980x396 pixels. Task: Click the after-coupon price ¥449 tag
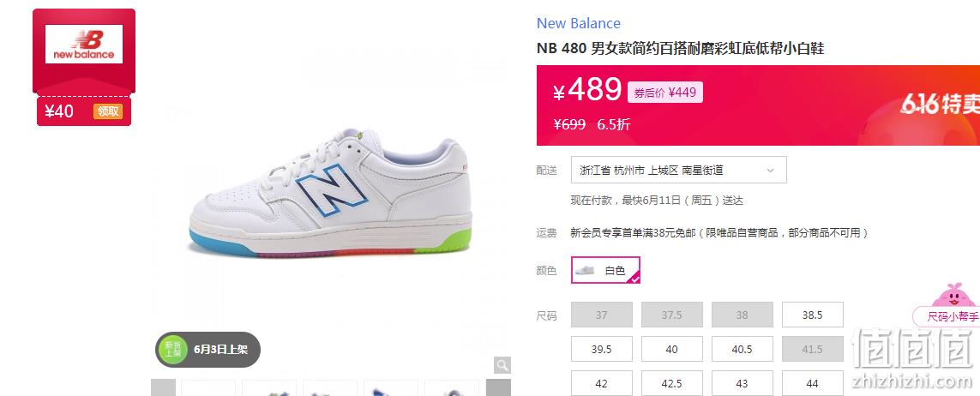(x=665, y=93)
